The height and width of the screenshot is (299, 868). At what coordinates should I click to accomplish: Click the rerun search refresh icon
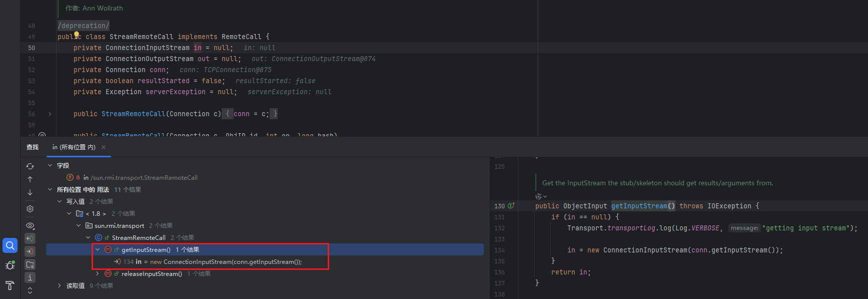point(30,166)
